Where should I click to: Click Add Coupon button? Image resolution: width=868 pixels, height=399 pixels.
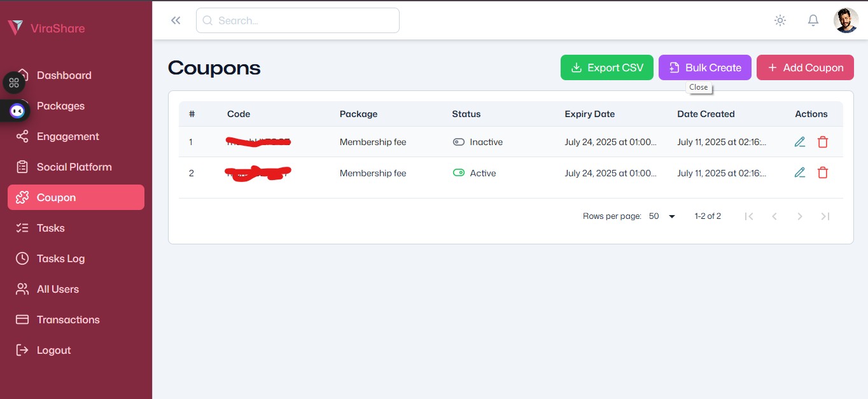805,67
